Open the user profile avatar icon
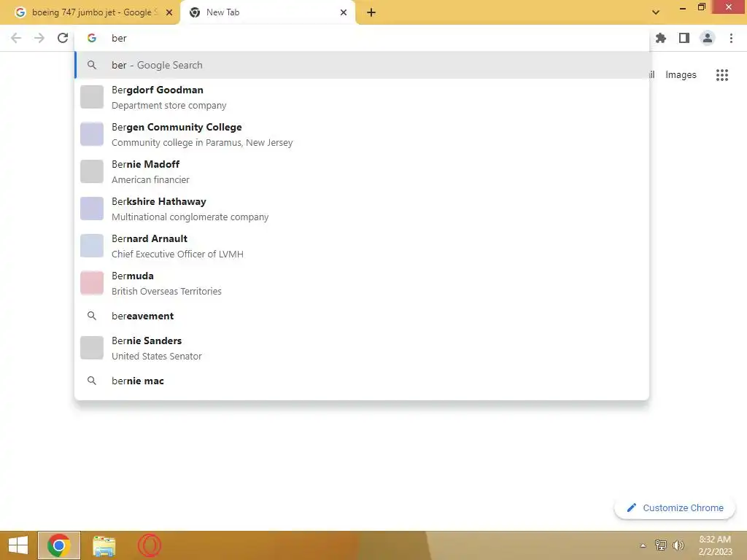Screen dimensions: 747x560 708,38
